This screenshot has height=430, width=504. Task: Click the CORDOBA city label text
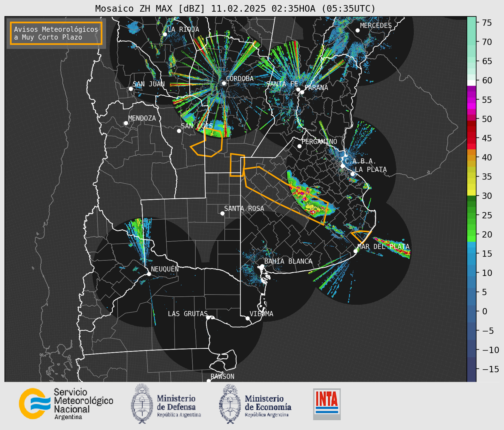[240, 79]
